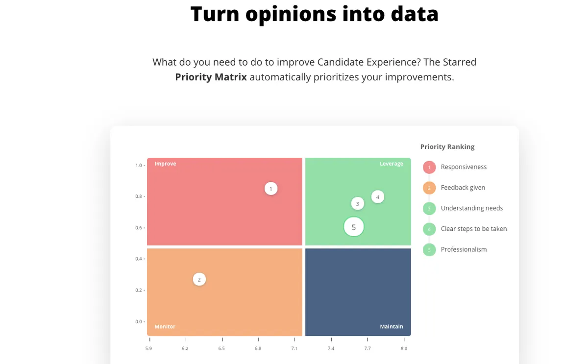588x364 pixels.
Task: Click the Understanding needs legend text
Action: point(472,208)
